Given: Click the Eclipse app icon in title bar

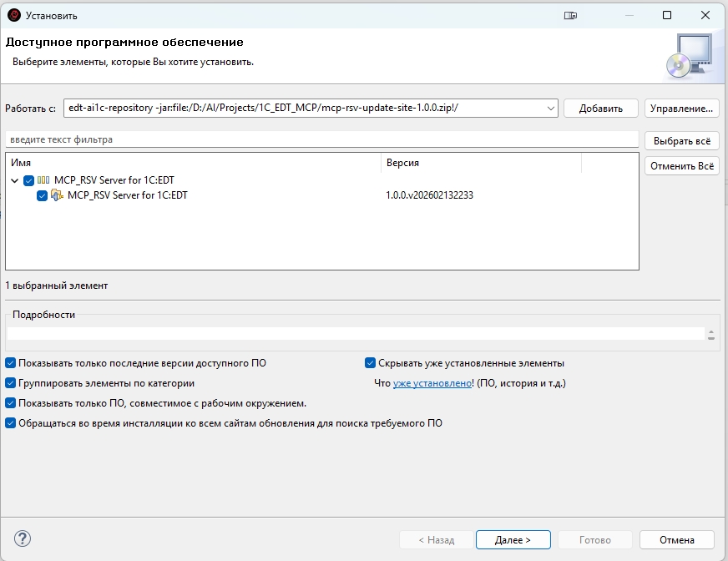Looking at the screenshot, I should [13, 15].
